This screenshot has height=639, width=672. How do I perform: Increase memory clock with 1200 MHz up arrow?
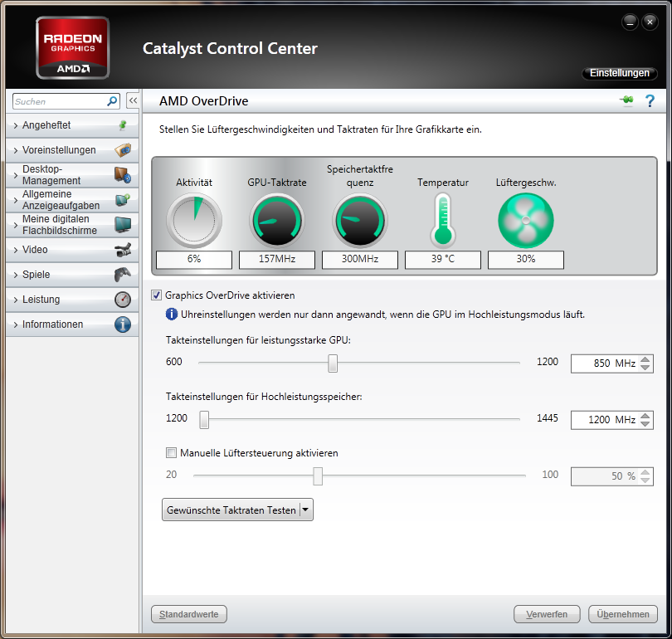tap(645, 416)
